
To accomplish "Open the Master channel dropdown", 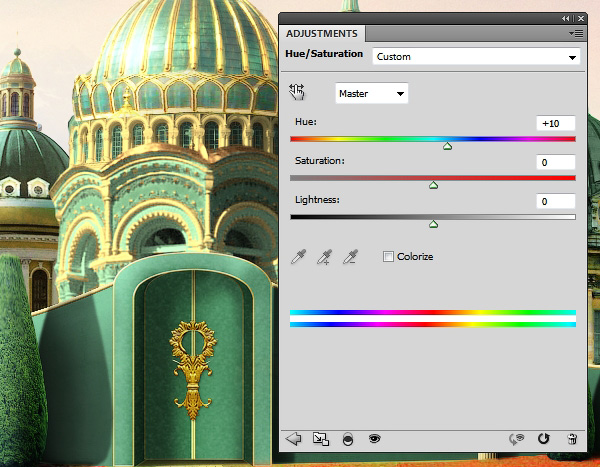I will [371, 93].
